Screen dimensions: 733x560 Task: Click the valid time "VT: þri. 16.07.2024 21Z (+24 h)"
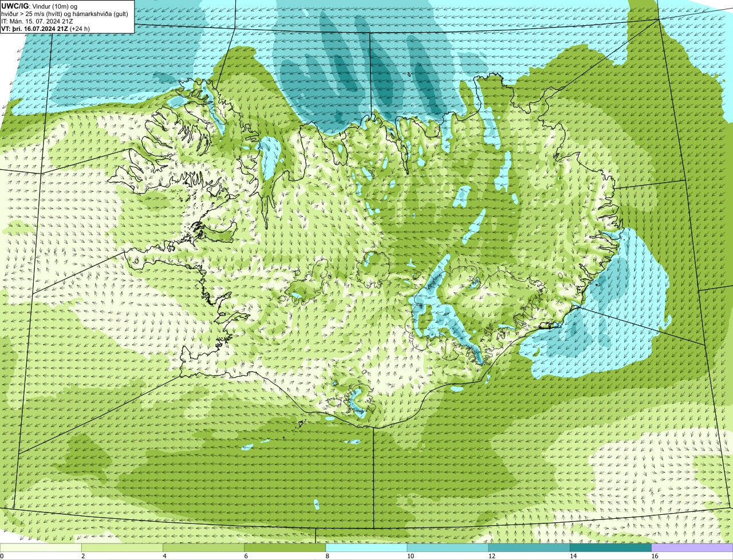[x=46, y=28]
